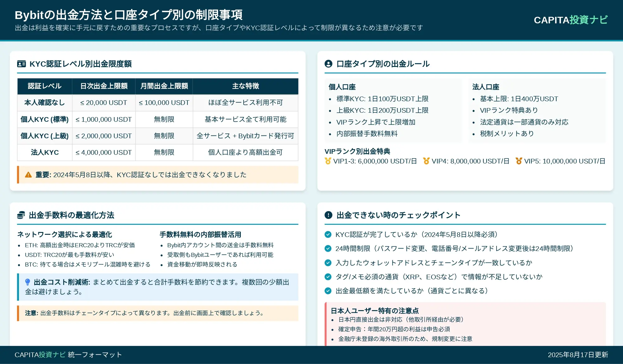The width and height of the screenshot is (623, 364).
Task: Click the 個人KYC (標準) row label
Action: [45, 120]
